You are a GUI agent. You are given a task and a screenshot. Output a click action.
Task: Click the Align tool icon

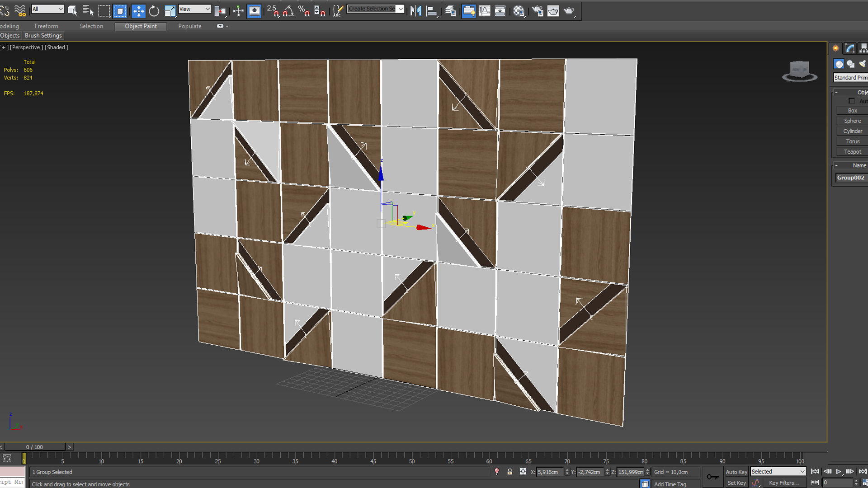[432, 10]
